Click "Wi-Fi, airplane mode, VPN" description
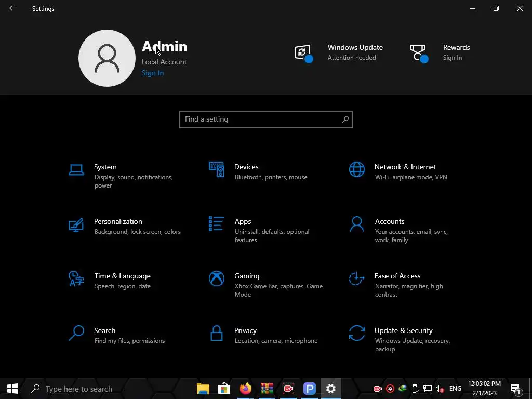This screenshot has width=532, height=399. click(x=411, y=177)
